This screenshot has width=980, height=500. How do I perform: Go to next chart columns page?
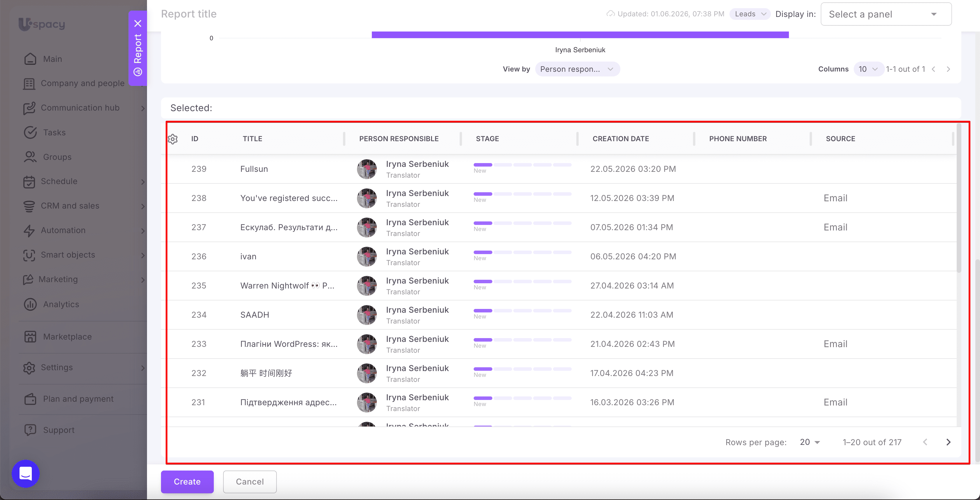(x=949, y=69)
